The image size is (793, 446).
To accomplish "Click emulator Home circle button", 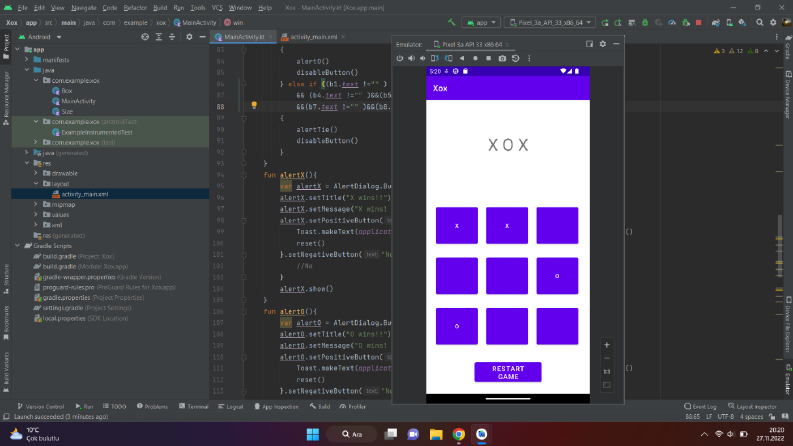I will (x=475, y=58).
